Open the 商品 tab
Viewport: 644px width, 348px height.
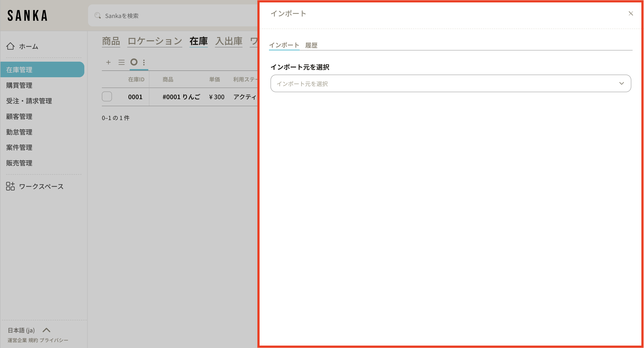[x=111, y=41]
